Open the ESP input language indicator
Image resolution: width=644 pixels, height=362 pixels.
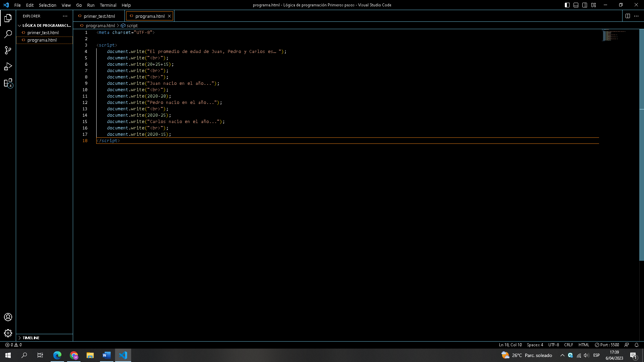[596, 355]
